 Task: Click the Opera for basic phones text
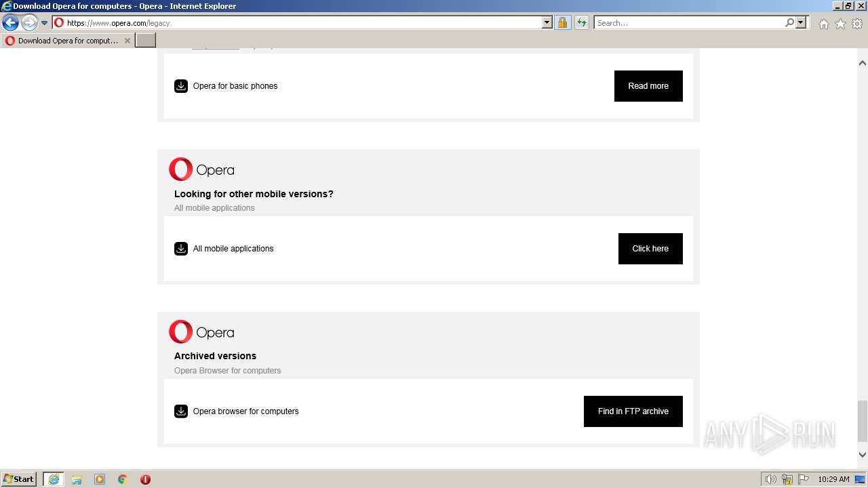(x=235, y=86)
